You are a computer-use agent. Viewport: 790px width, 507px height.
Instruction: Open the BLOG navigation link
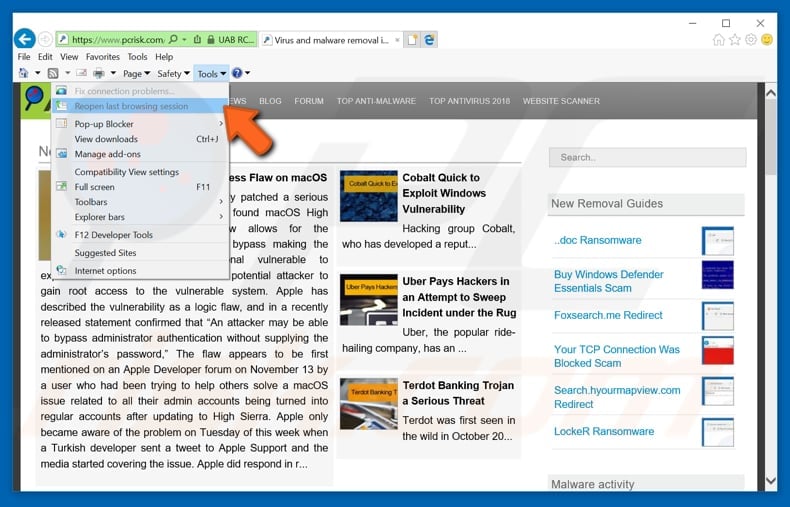pos(270,101)
